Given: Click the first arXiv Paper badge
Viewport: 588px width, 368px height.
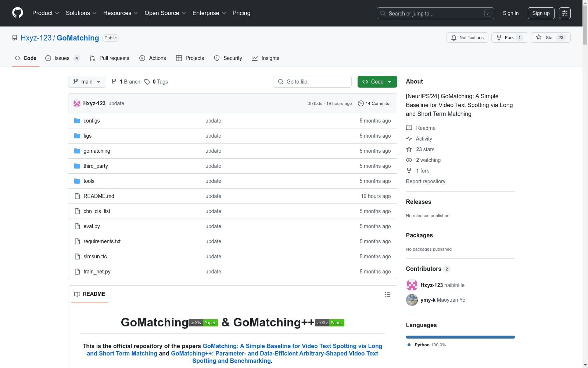Looking at the screenshot, I should pyautogui.click(x=203, y=323).
